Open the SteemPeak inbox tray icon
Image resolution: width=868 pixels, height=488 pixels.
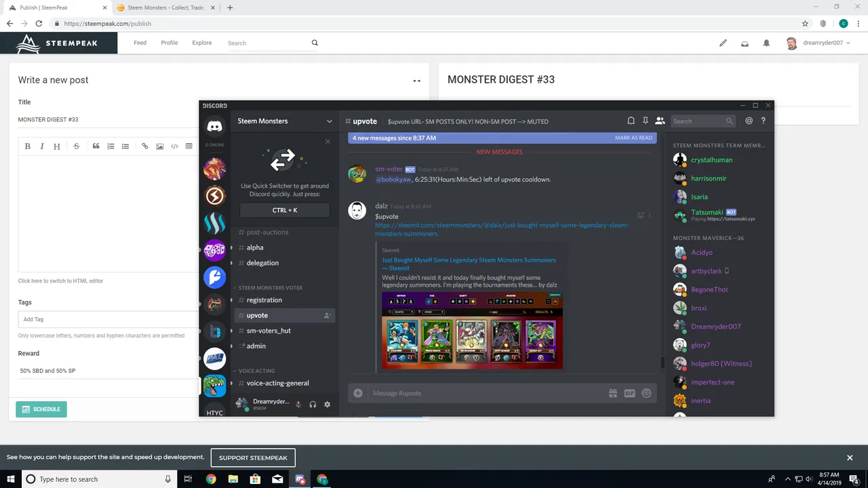(745, 43)
